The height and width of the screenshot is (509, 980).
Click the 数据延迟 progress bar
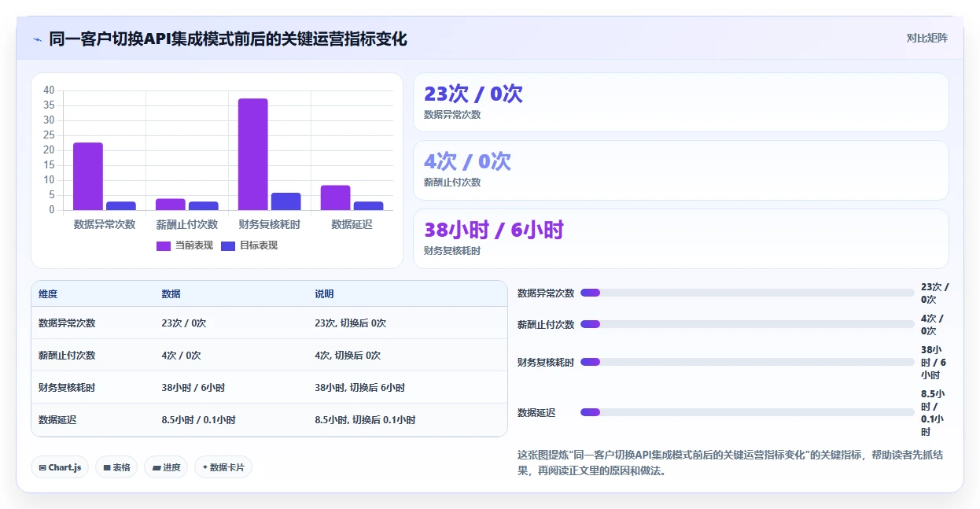click(747, 412)
